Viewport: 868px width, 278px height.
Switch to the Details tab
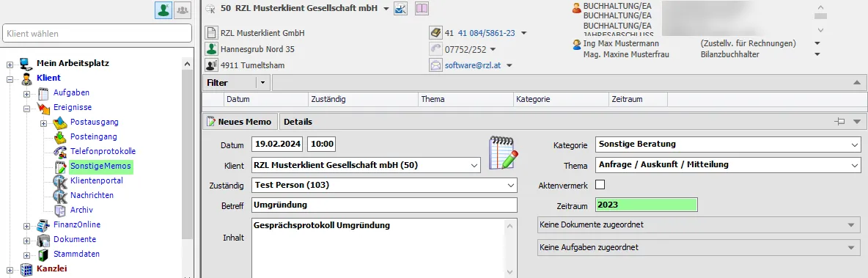[x=298, y=122]
